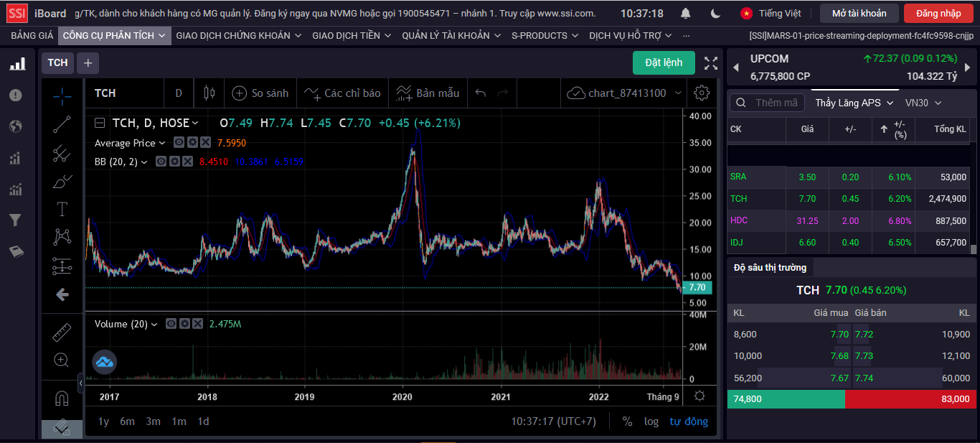Open GIAO DỊCH TIỀN menu
The height and width of the screenshot is (443, 980).
(352, 35)
